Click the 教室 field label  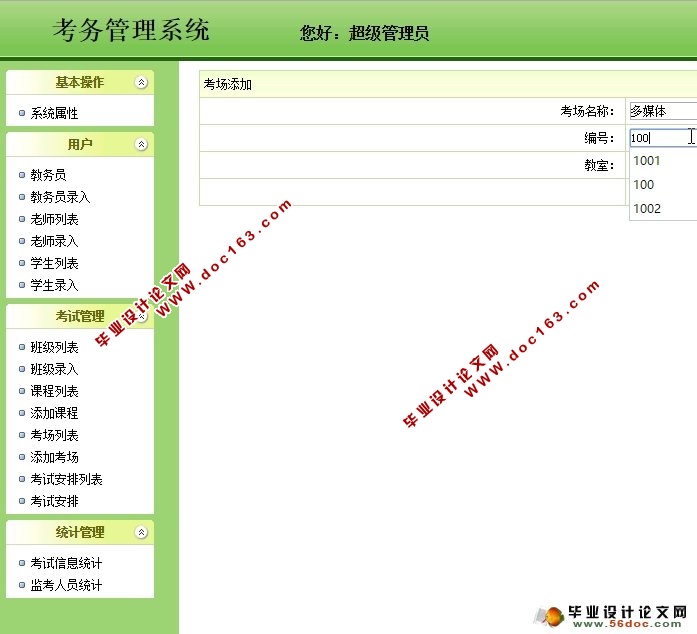tap(599, 165)
